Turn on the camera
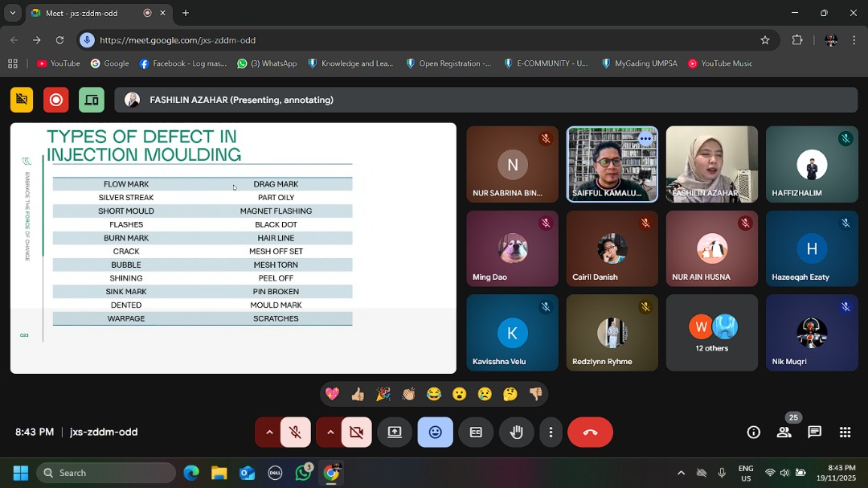Viewport: 868px width, 488px height. click(x=357, y=433)
